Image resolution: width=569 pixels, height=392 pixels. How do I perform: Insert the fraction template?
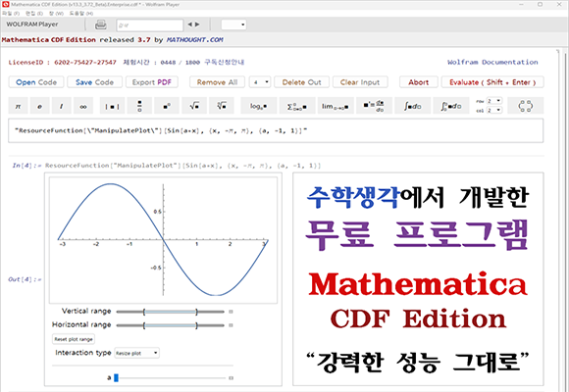click(139, 106)
